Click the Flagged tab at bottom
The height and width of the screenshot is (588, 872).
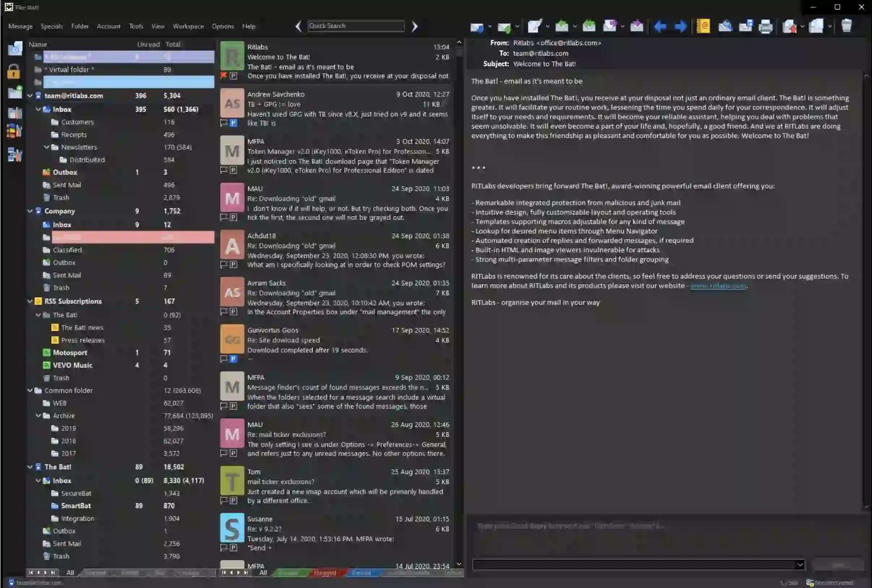click(x=325, y=572)
